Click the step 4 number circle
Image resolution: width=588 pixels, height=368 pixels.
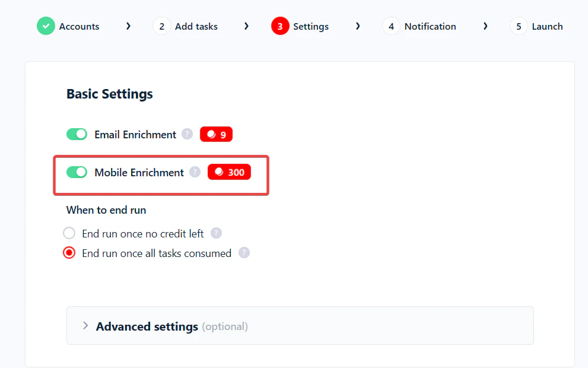point(391,26)
